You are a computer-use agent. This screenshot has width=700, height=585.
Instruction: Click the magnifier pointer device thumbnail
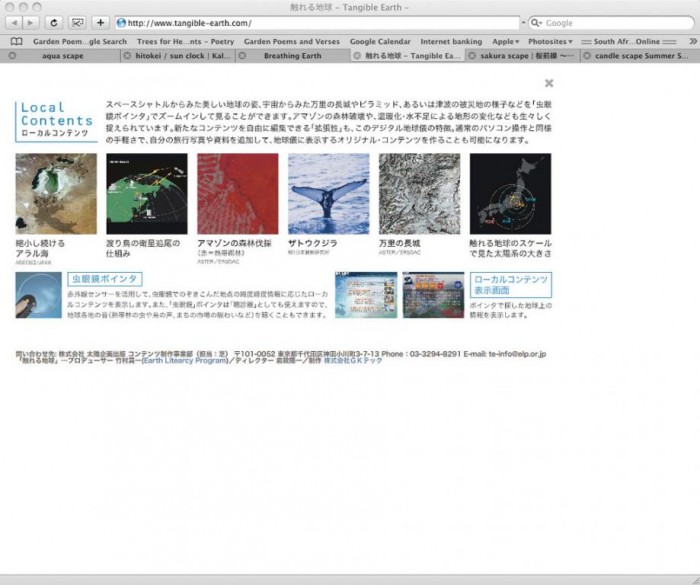point(38,295)
